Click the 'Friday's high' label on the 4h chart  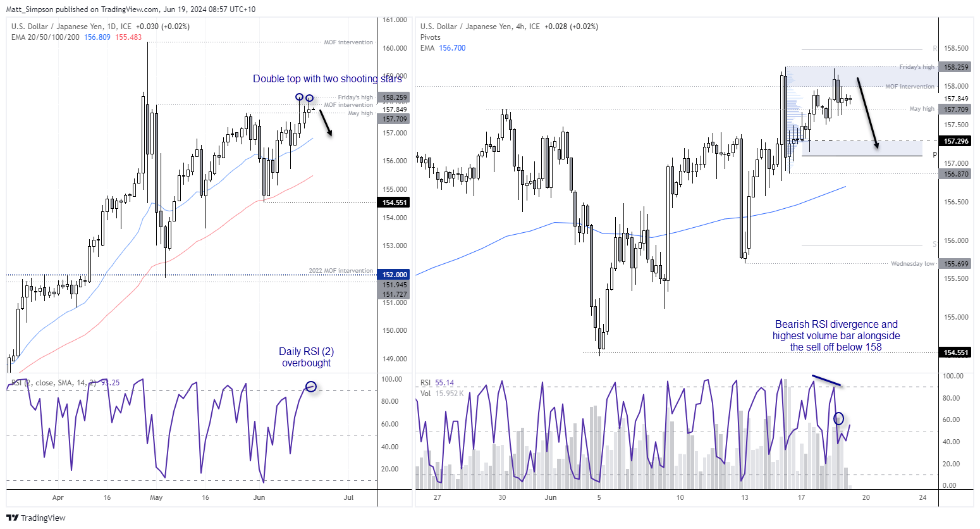[x=917, y=67]
